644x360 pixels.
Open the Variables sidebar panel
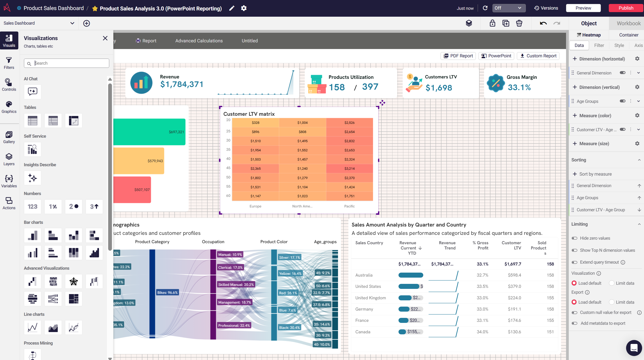[9, 181]
